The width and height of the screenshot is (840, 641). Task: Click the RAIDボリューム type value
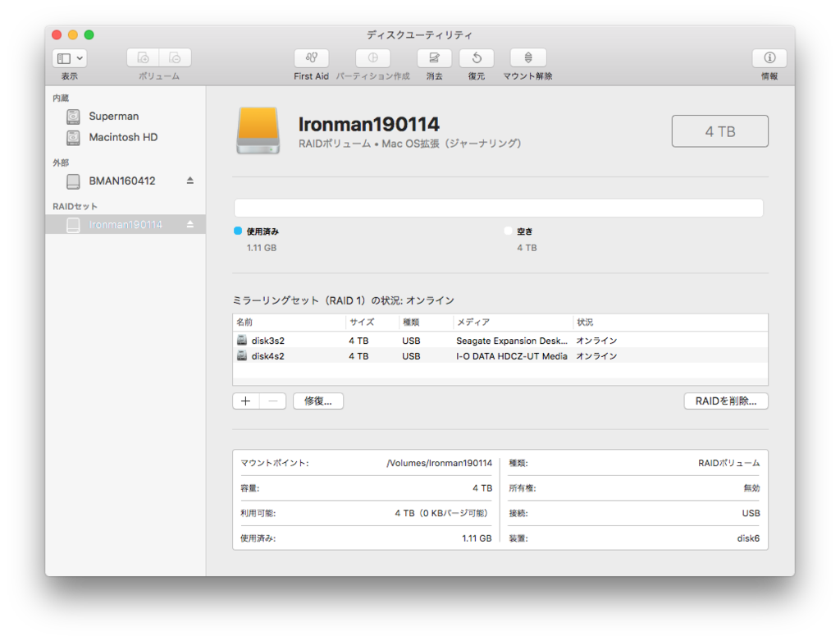[728, 463]
